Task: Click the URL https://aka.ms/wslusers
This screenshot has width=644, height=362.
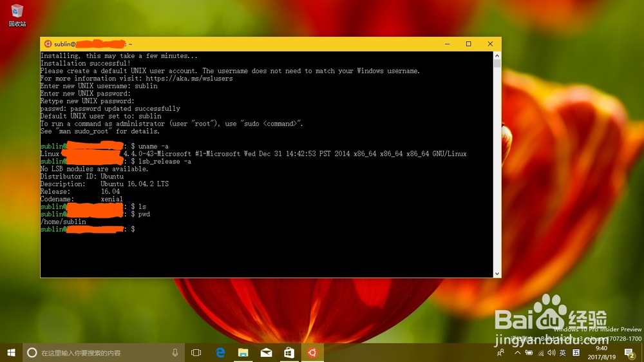Action: point(189,79)
